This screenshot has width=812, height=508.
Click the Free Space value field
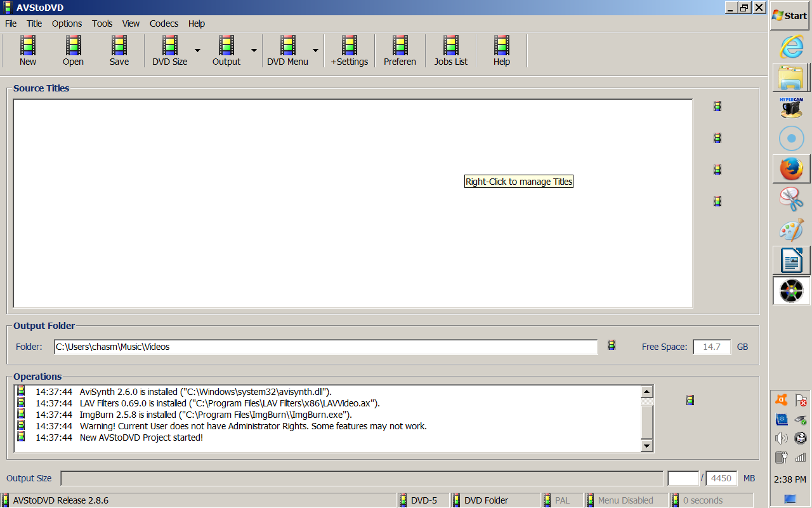coord(712,347)
